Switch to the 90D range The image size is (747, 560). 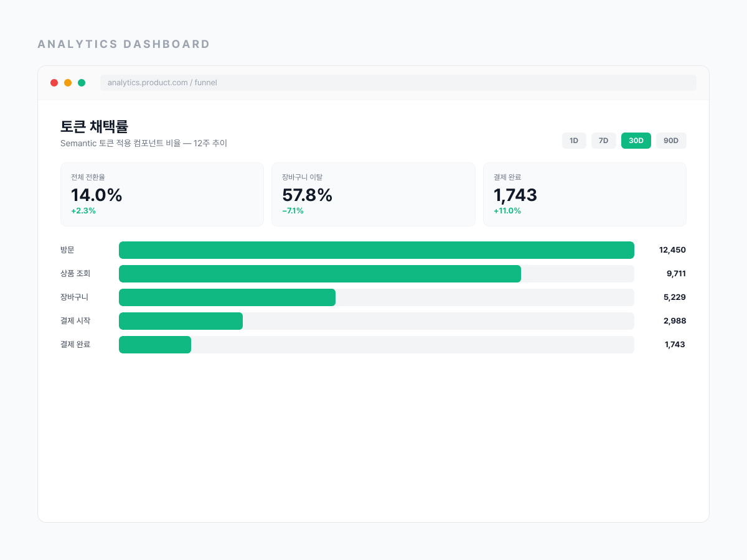tap(671, 141)
